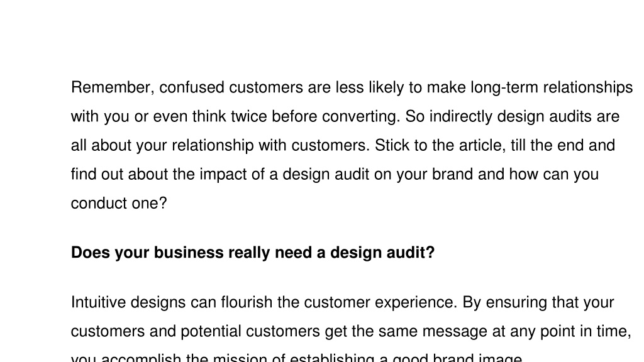Click the word "ensuring" in last paragraph

point(516,303)
